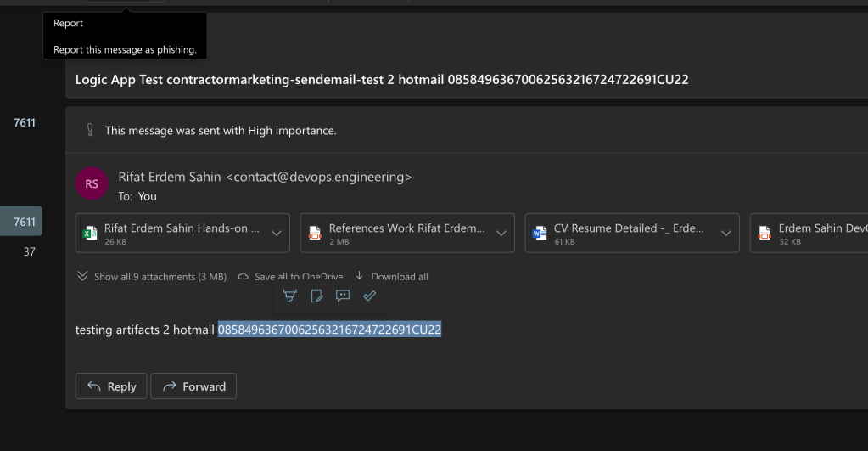Click 'This message was sent with High importance' text
This screenshot has height=451, width=868.
(221, 131)
